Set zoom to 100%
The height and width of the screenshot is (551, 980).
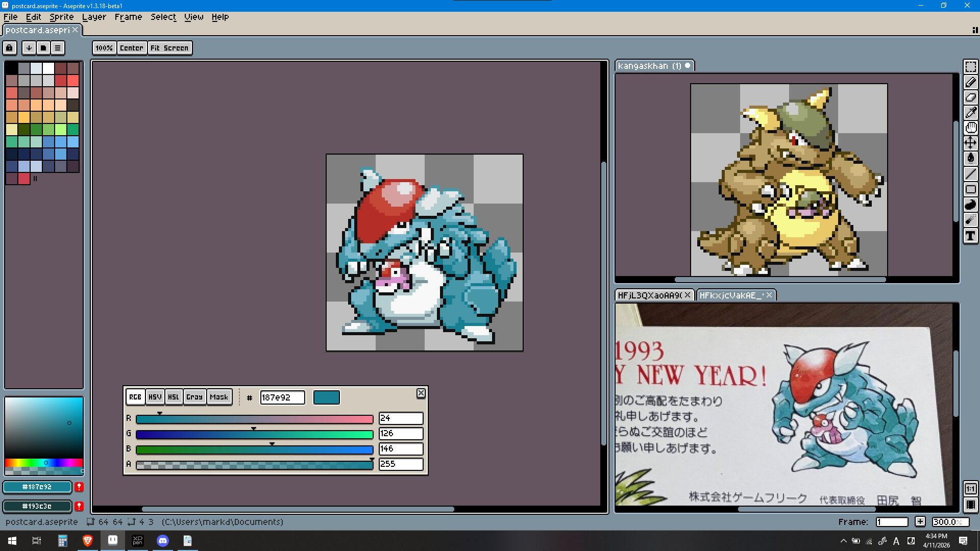tap(104, 48)
